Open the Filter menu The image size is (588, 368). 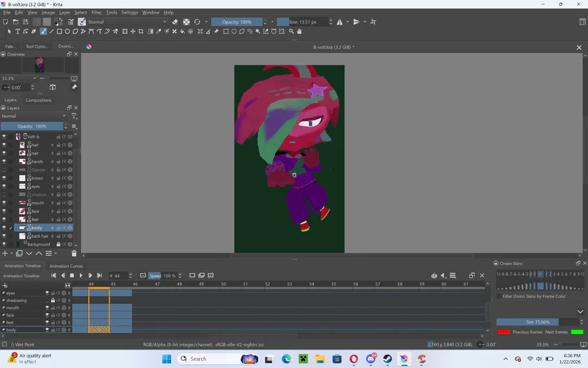pyautogui.click(x=97, y=12)
